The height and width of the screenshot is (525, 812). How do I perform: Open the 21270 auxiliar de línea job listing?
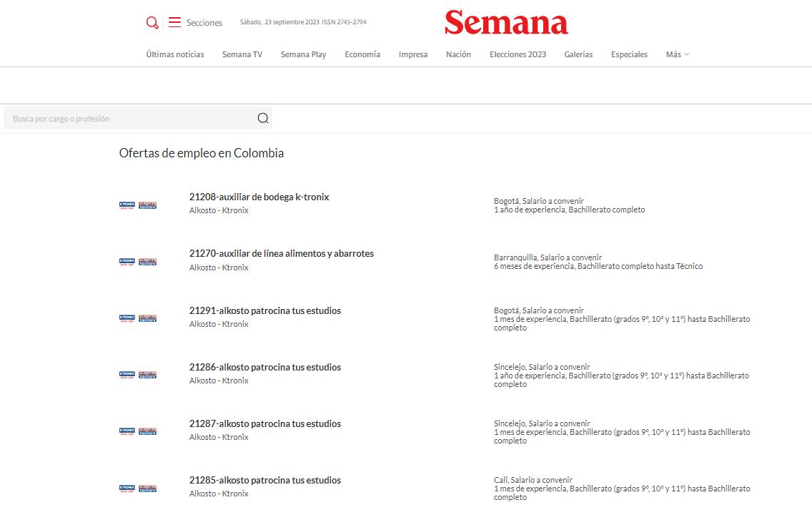(282, 252)
